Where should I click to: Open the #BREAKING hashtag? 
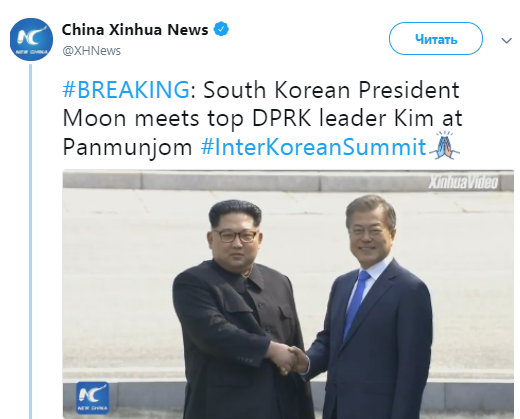126,90
